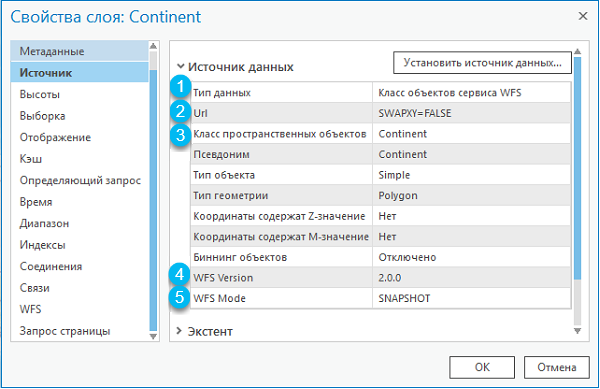This screenshot has width=600, height=389.
Task: Collapse the Источник данных section
Action: click(x=180, y=67)
